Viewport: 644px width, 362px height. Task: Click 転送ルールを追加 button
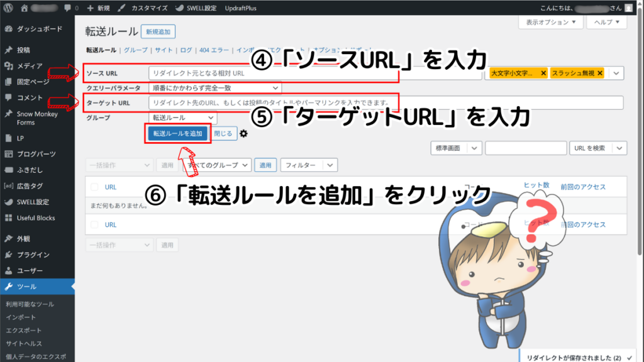(x=178, y=133)
